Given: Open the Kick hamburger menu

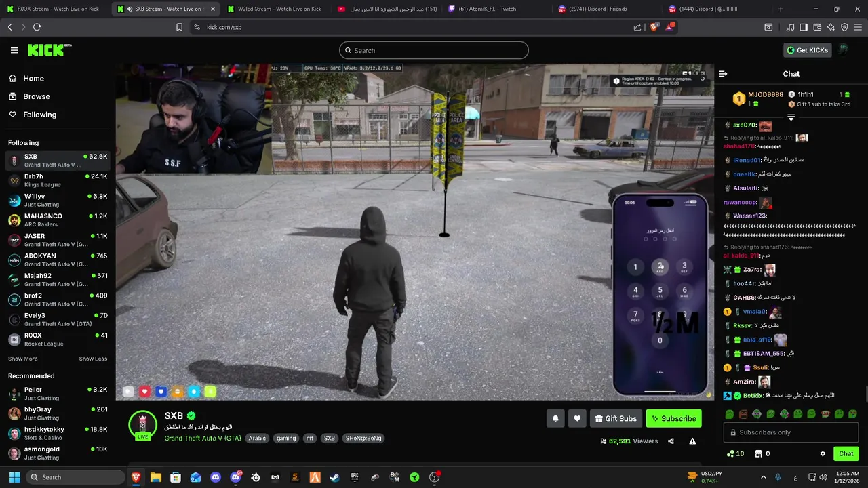Looking at the screenshot, I should pyautogui.click(x=14, y=50).
